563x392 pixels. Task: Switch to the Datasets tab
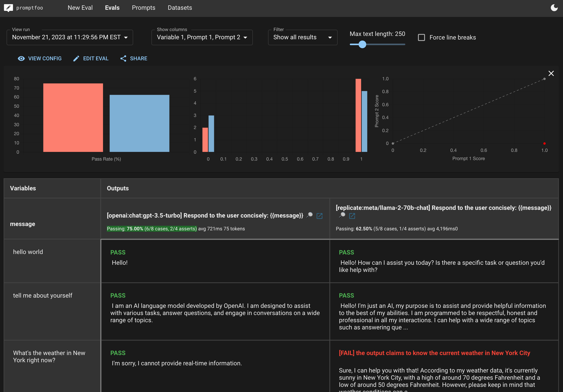click(180, 8)
